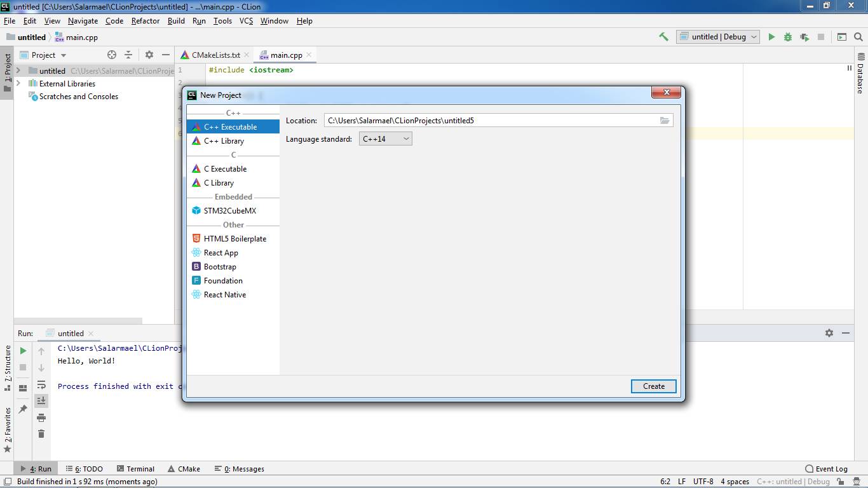Open the 0: Messages tool window
The width and height of the screenshot is (868, 488).
[x=240, y=469]
